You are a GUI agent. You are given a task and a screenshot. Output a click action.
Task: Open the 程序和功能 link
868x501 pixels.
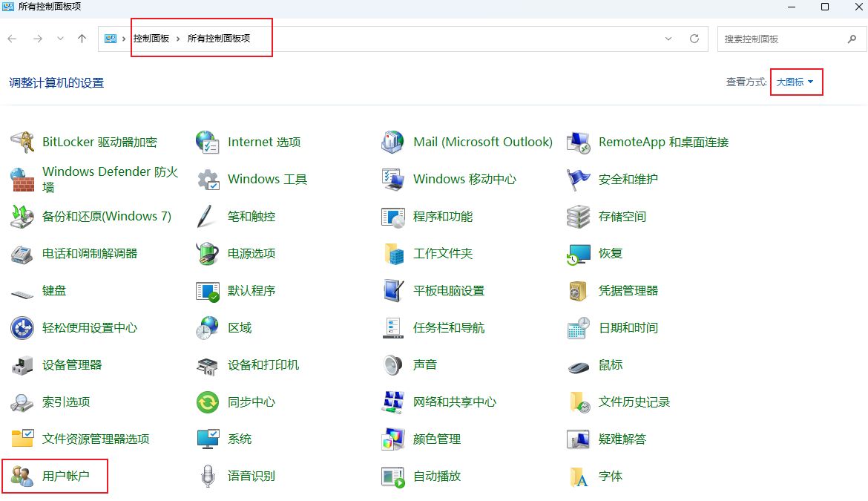tap(442, 216)
